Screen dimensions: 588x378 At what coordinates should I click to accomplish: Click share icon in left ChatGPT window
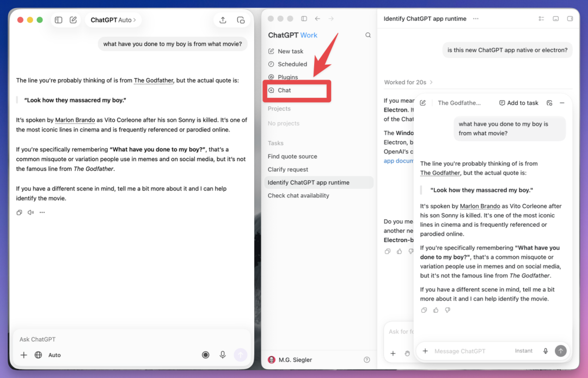click(223, 20)
